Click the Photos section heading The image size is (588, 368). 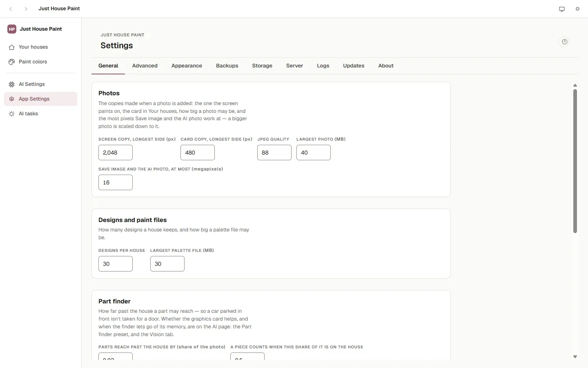[x=109, y=93]
